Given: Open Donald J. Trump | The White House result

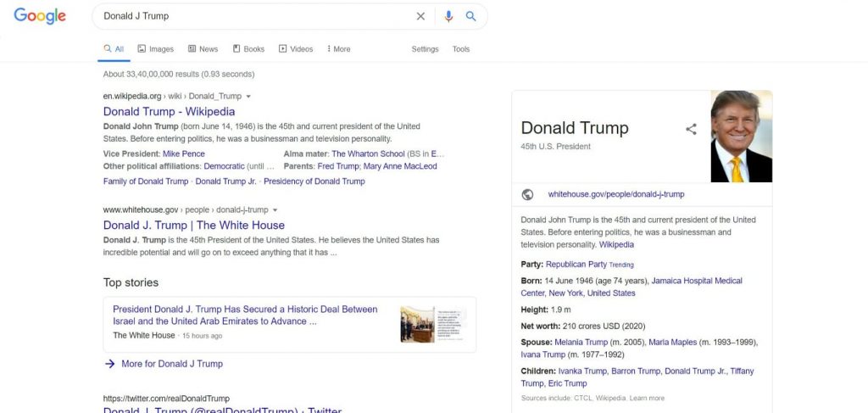Looking at the screenshot, I should click(x=194, y=226).
